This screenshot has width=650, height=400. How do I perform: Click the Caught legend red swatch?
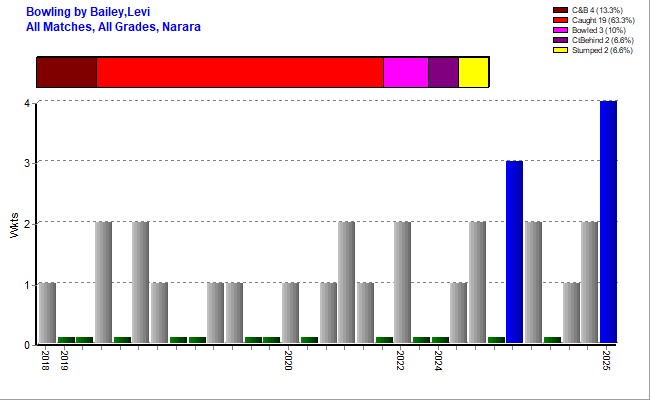click(560, 20)
